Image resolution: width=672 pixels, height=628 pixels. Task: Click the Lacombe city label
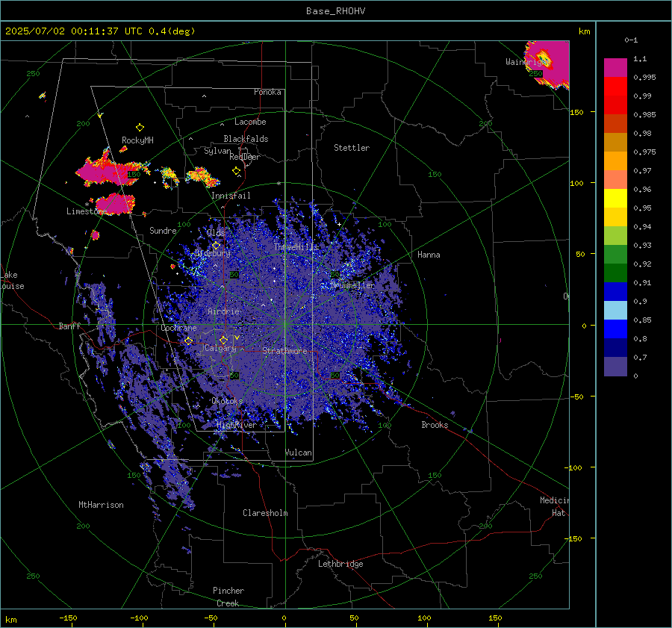point(250,122)
